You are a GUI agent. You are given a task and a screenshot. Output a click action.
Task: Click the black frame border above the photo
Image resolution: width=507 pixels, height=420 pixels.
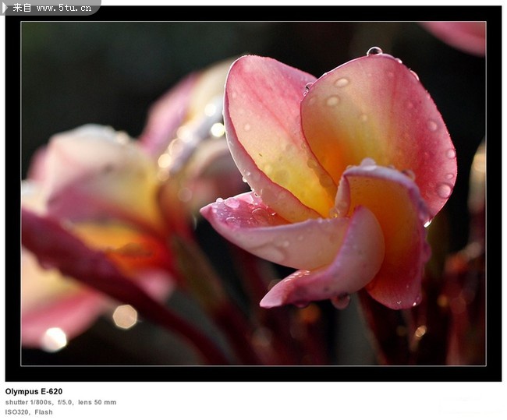[x=253, y=13]
